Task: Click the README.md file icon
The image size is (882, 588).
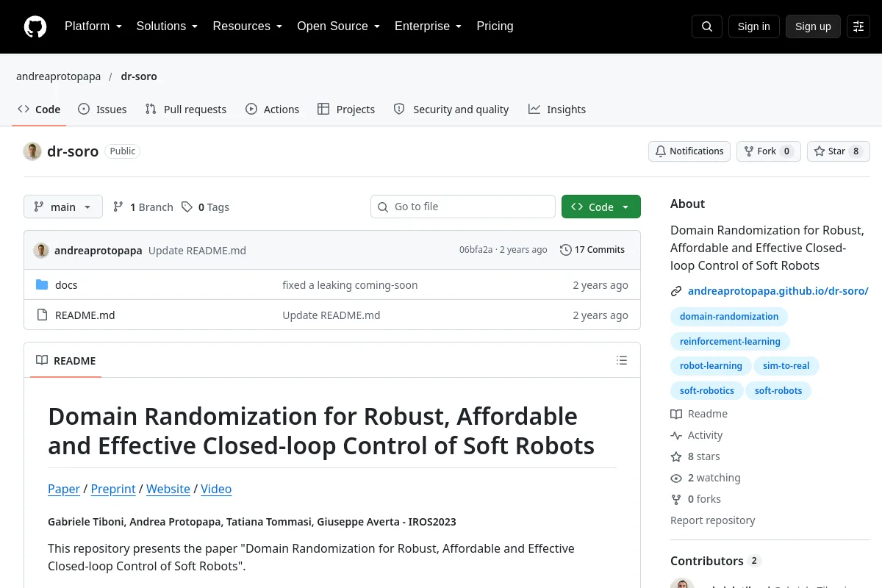Action: point(42,315)
